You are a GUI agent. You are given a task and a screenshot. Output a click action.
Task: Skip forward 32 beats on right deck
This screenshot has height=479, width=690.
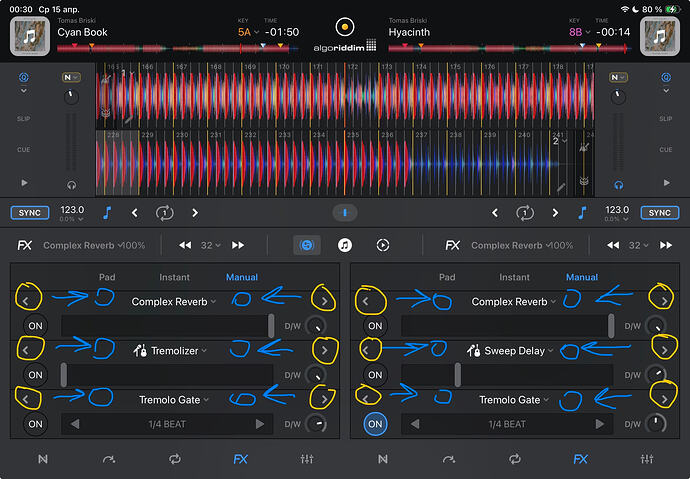(666, 245)
